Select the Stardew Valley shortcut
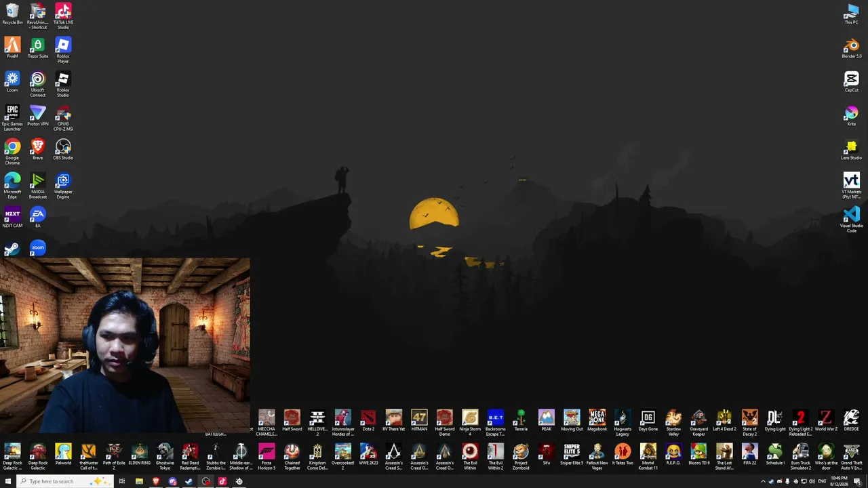This screenshot has height=488, width=868. tap(673, 423)
